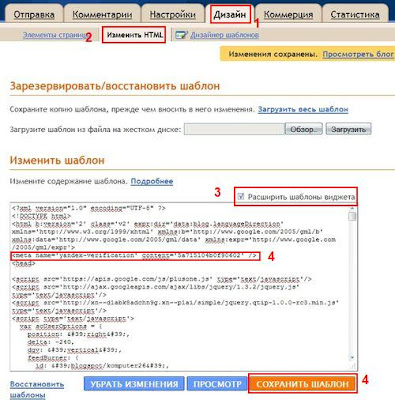Open the Подробнее link

pyautogui.click(x=152, y=181)
